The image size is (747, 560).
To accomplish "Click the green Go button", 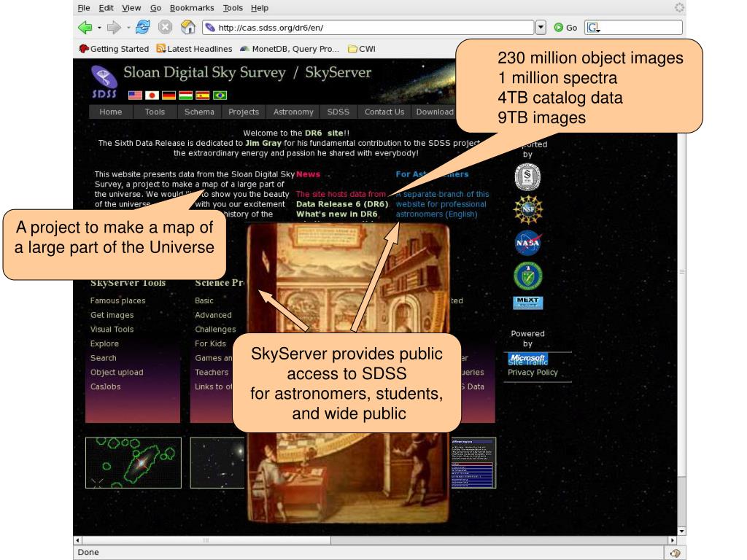I will click(565, 28).
